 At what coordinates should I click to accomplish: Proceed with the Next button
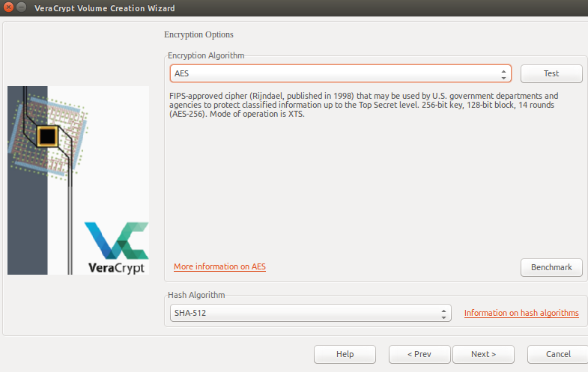pos(483,354)
